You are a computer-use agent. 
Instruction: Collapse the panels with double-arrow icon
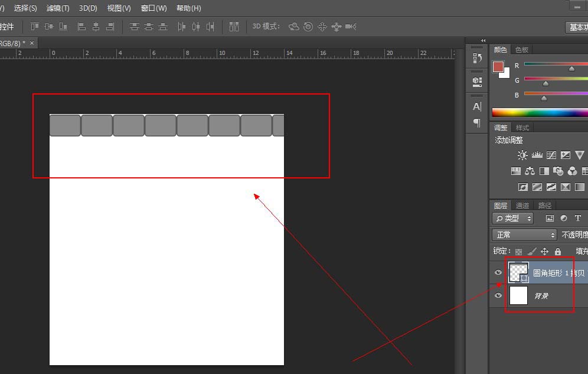tap(483, 41)
